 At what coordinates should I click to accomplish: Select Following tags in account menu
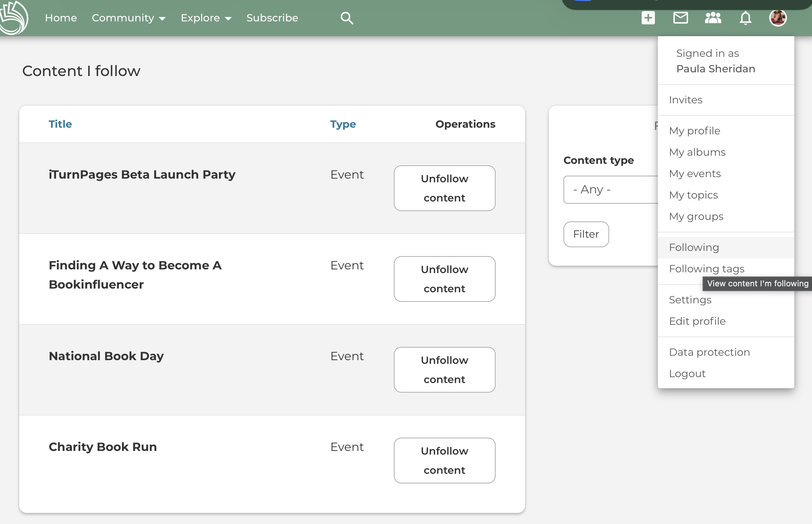(x=707, y=269)
